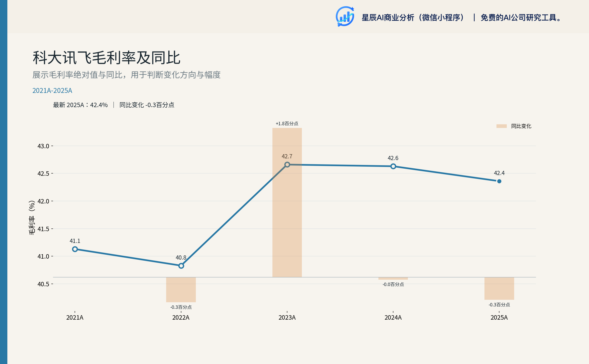
Task: Click the thin 2024A change bar
Action: 393,278
